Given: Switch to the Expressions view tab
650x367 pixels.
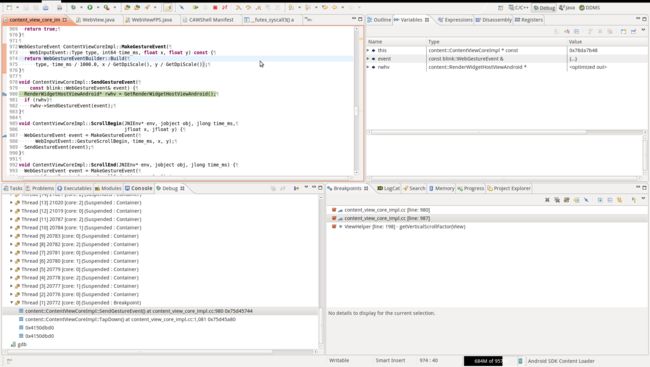Looking at the screenshot, I should click(455, 19).
